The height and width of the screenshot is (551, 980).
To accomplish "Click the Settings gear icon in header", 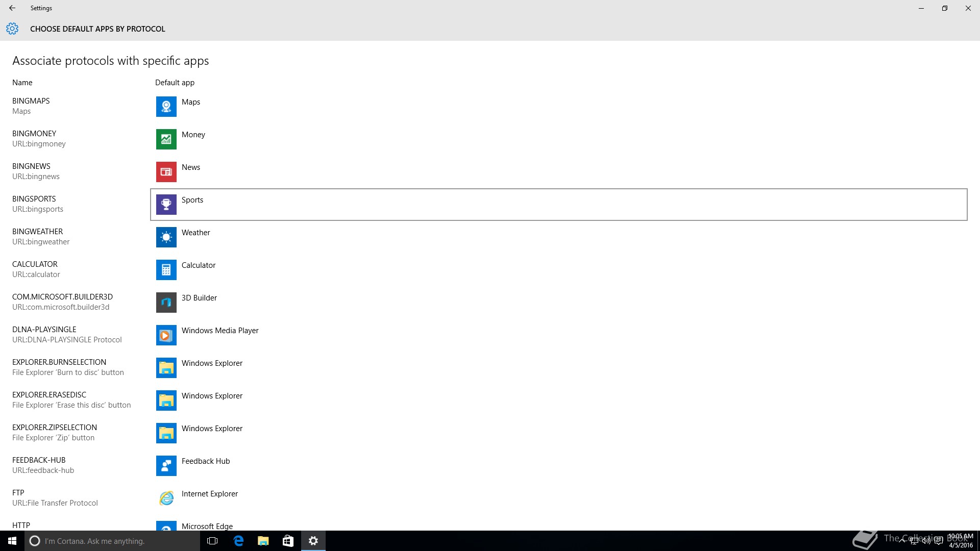I will coord(12,29).
